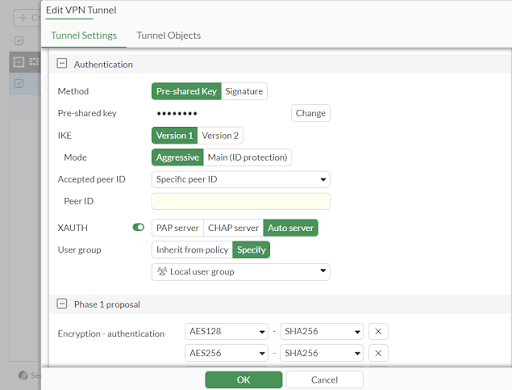This screenshot has width=512, height=390.
Task: Open the AES128 encryption dropdown
Action: [x=227, y=331]
